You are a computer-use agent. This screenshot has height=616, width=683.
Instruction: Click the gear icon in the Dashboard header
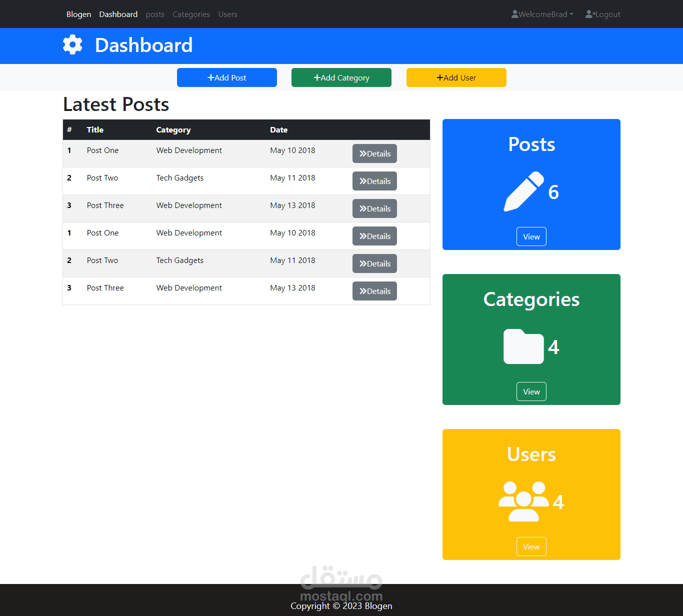click(x=72, y=45)
